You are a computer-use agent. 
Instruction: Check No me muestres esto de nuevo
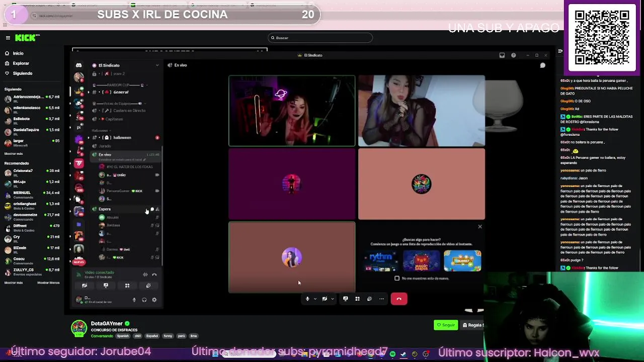point(397,278)
